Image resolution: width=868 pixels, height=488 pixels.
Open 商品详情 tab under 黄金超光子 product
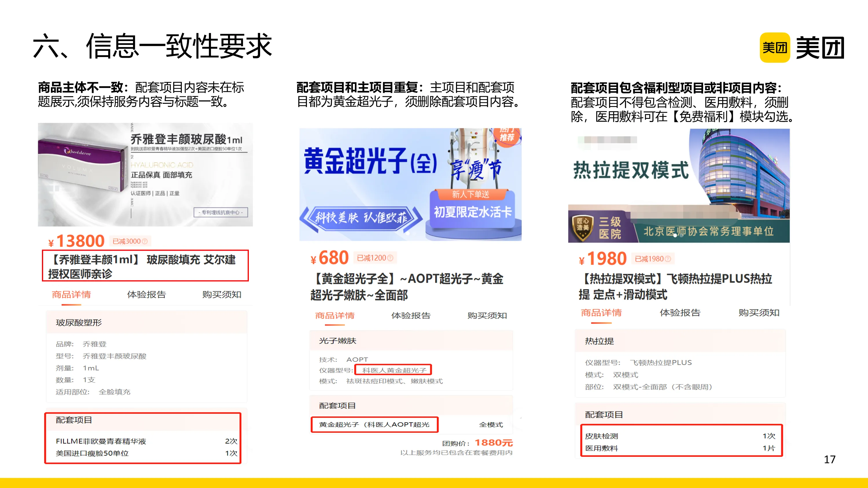pos(334,316)
